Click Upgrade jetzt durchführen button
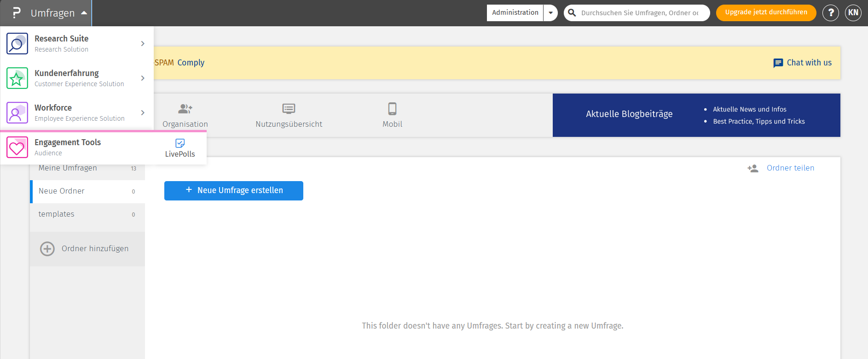This screenshot has width=868, height=359. pos(766,13)
